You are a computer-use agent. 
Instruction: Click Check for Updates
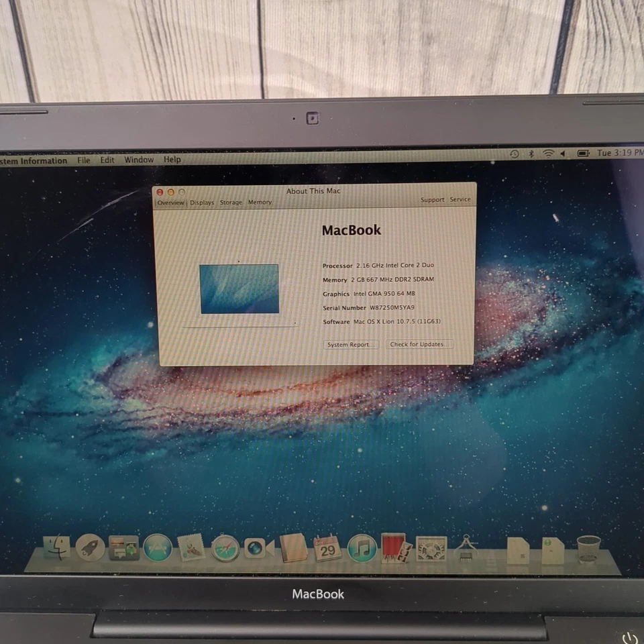click(x=420, y=344)
